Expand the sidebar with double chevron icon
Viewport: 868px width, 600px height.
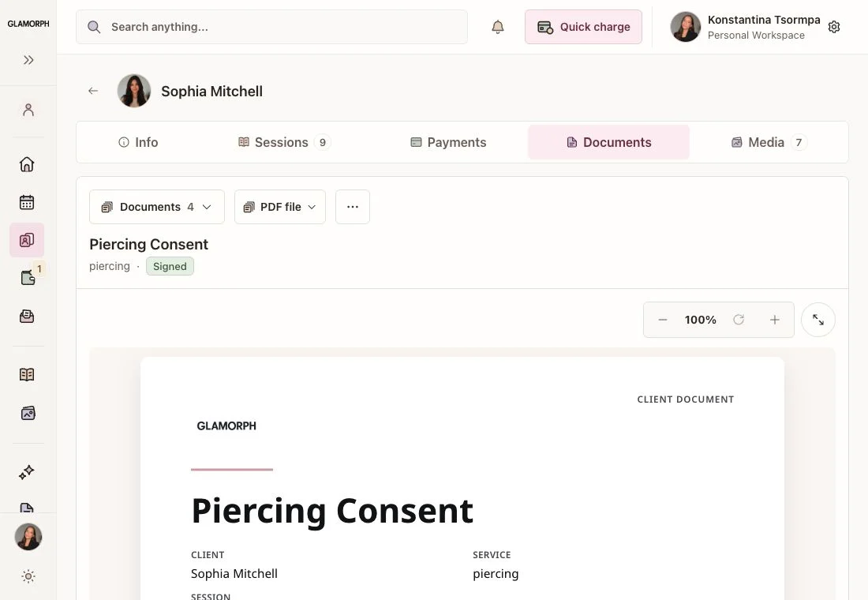pyautogui.click(x=28, y=60)
